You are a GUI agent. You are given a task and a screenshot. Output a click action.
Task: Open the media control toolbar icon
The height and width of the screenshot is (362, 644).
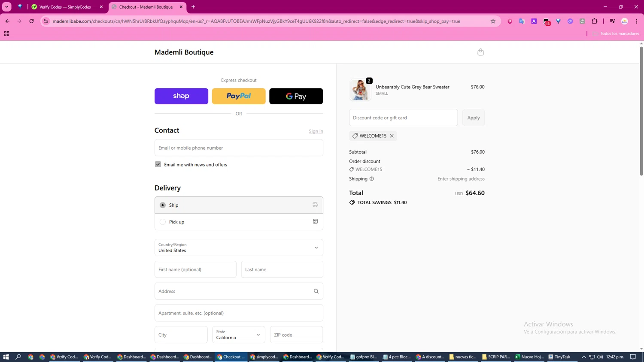(613, 21)
